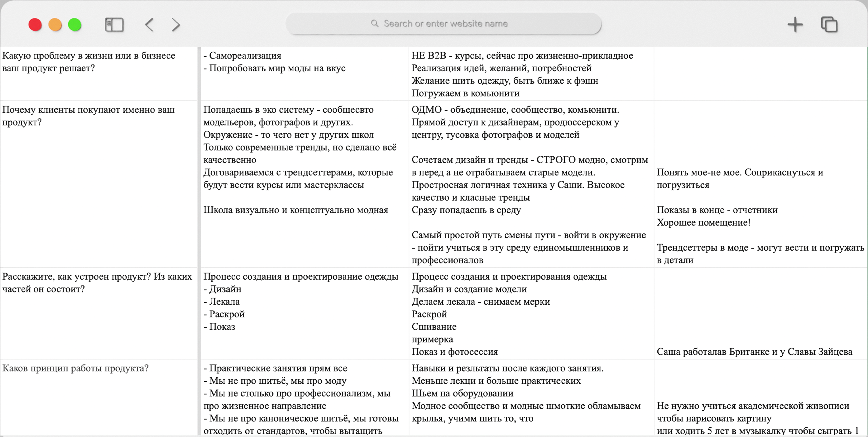The height and width of the screenshot is (437, 868).
Task: Click the search or enter website field
Action: pos(445,24)
